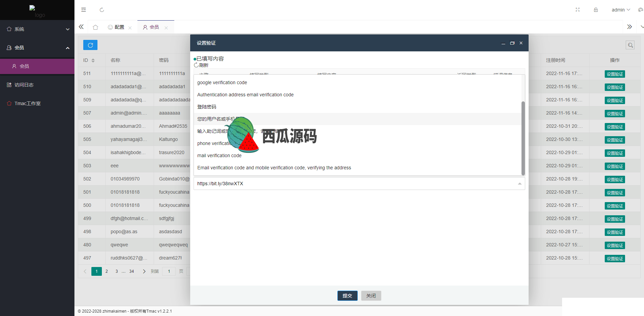644x316 pixels.
Task: Open 访问日志 in the sidebar
Action: 24,85
